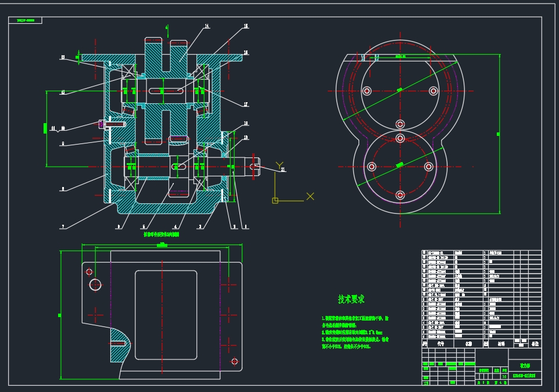
Task: Click the 代号 header cell in parts list
Action: pos(440,344)
